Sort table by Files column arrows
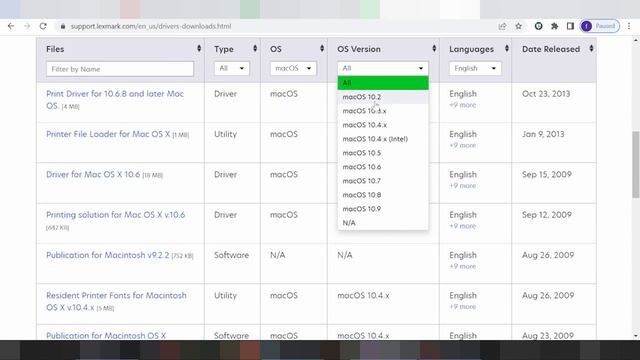 pos(199,49)
